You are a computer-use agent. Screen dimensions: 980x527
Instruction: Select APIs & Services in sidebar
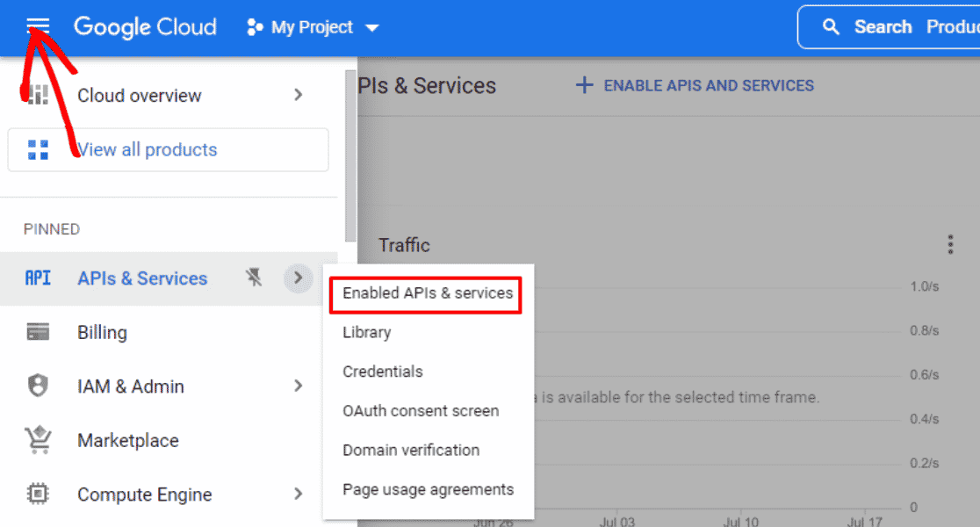[x=142, y=278]
